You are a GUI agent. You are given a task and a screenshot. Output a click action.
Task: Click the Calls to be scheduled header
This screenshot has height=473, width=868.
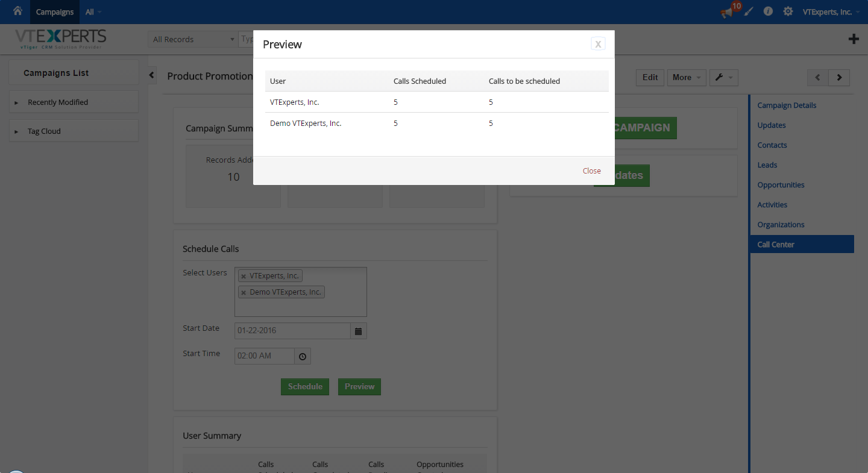524,81
